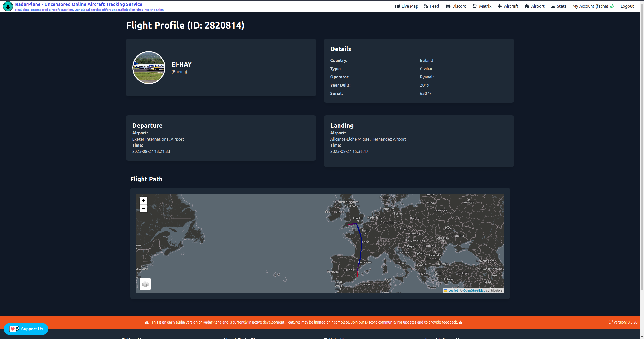Screen dimensions: 644x339
Task: Open the Airport menu item
Action: coord(535,6)
